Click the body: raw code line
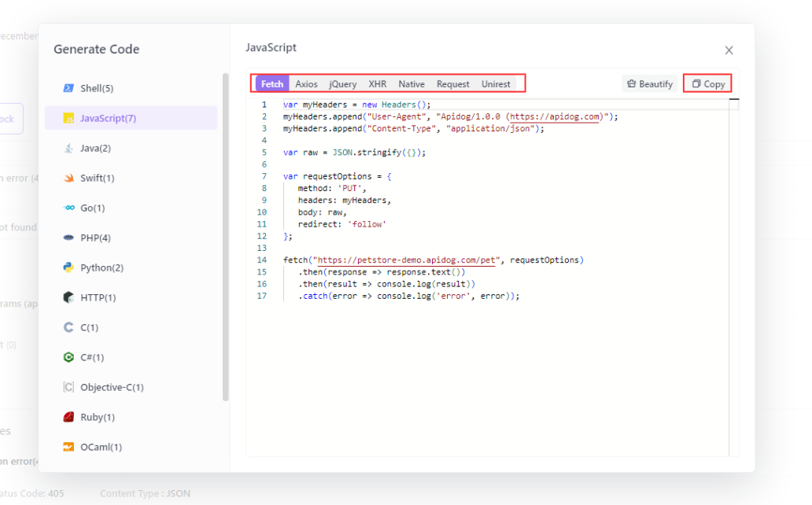812x505 pixels. pyautogui.click(x=322, y=212)
